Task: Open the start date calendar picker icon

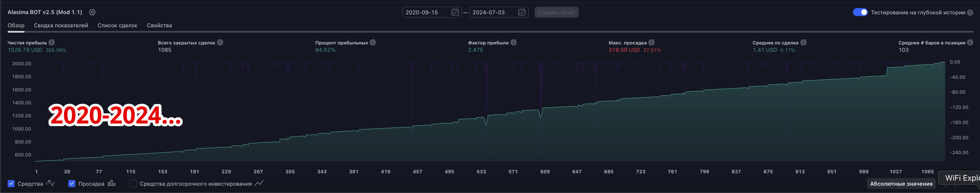Action: (x=455, y=12)
